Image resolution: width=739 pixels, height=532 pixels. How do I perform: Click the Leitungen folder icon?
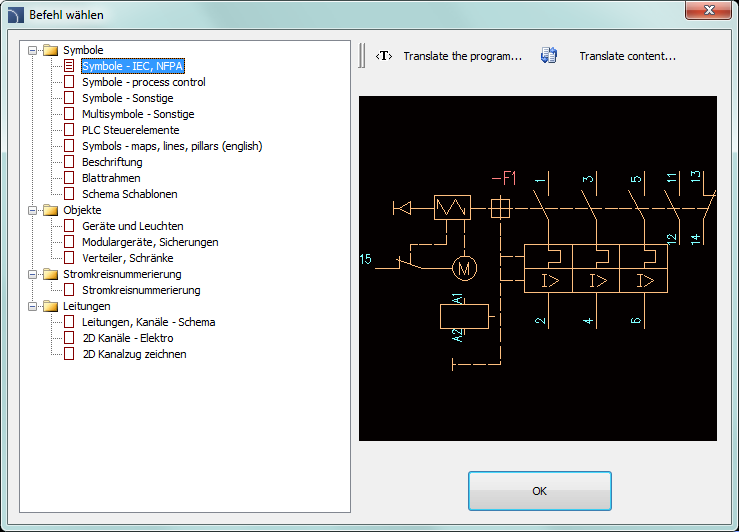coord(50,306)
